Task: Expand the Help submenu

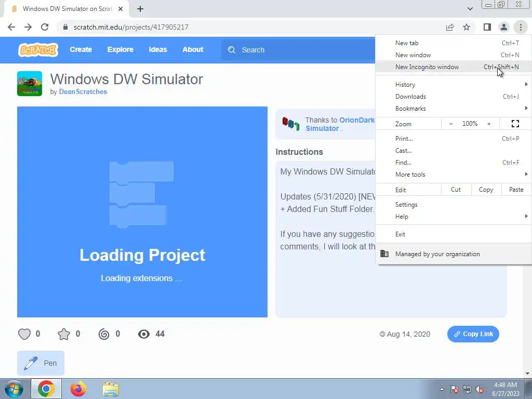Action: point(454,217)
